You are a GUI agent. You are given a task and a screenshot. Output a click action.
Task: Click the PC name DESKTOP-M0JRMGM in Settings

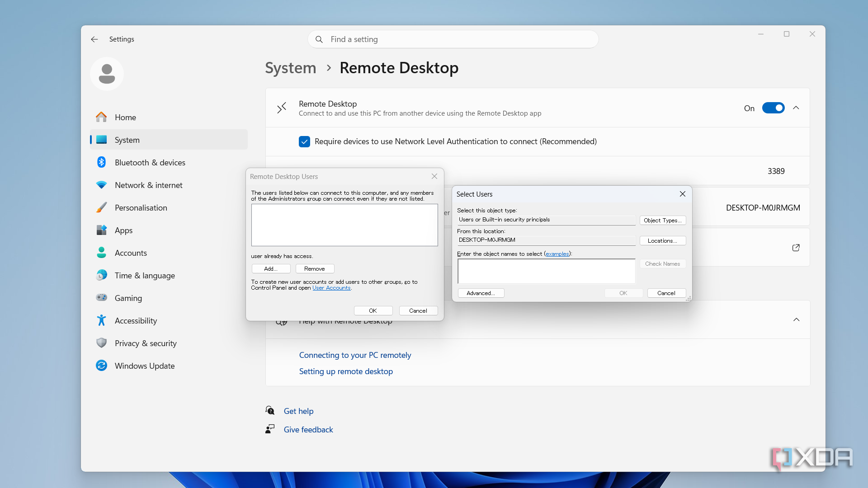click(763, 208)
